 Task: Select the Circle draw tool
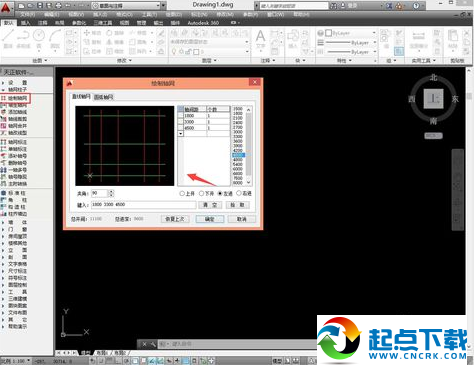[39, 39]
